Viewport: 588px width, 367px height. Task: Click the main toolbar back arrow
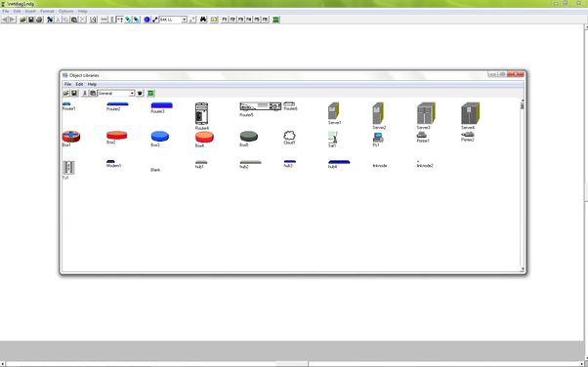tap(5, 20)
